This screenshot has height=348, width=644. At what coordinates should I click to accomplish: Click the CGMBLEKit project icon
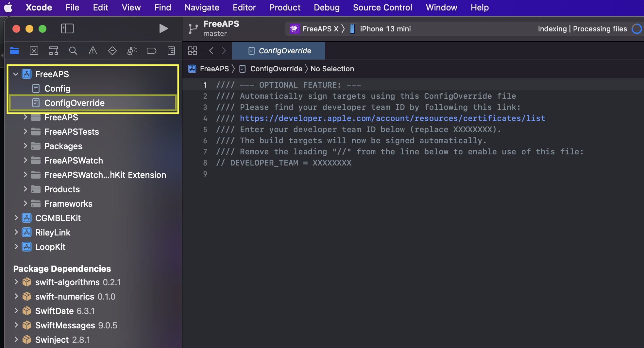coord(27,218)
